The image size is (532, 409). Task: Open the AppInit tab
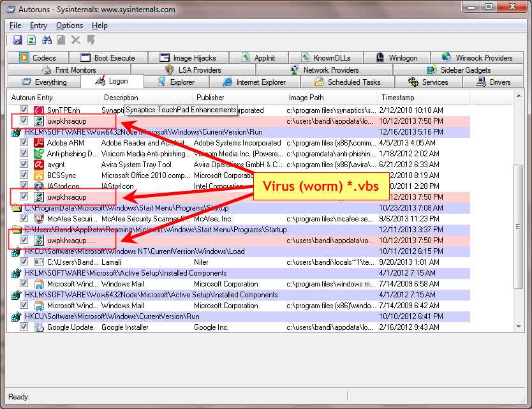(x=258, y=57)
